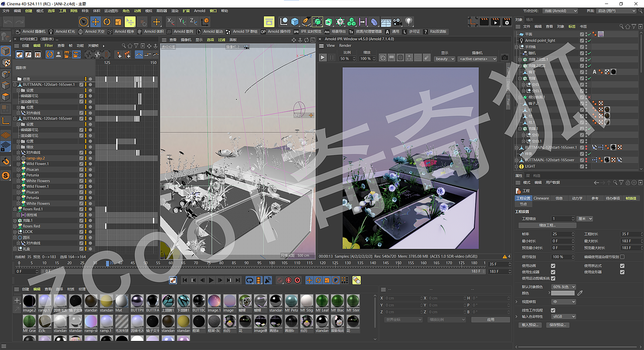The height and width of the screenshot is (350, 644).
Task: Open the spline pen tool
Action: [306, 22]
